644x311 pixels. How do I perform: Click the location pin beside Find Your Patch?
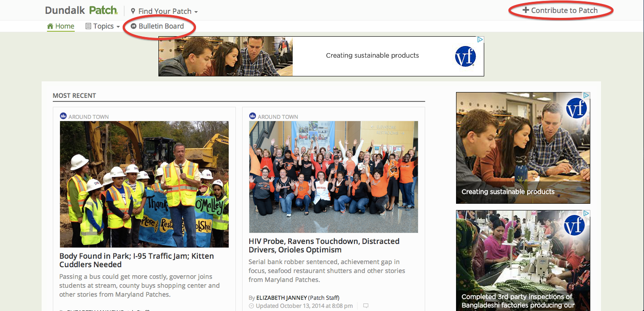point(133,11)
